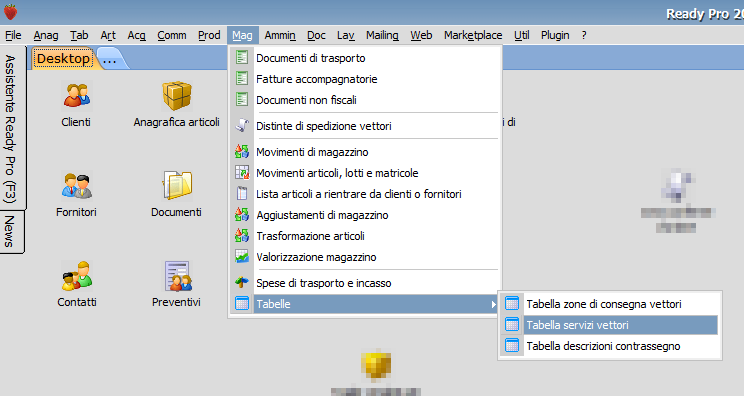Open the Clienti desktop icon
Screen dimensions: 744x396
pos(76,95)
